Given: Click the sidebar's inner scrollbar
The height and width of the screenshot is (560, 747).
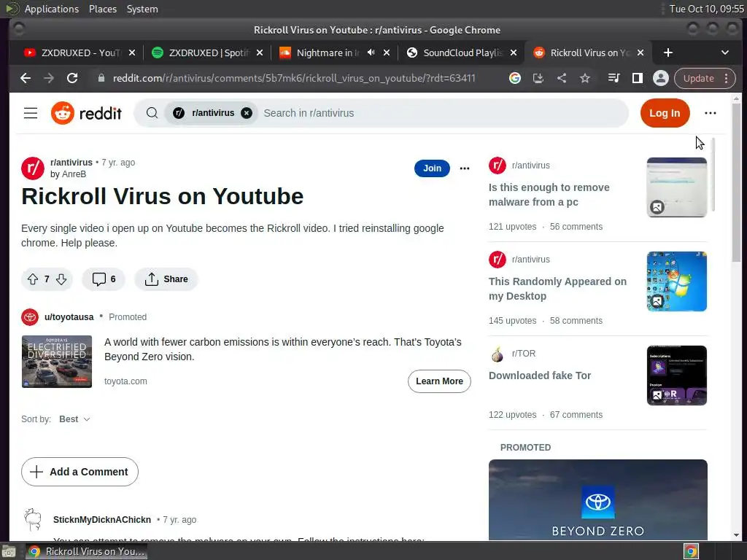Looking at the screenshot, I should 713,174.
